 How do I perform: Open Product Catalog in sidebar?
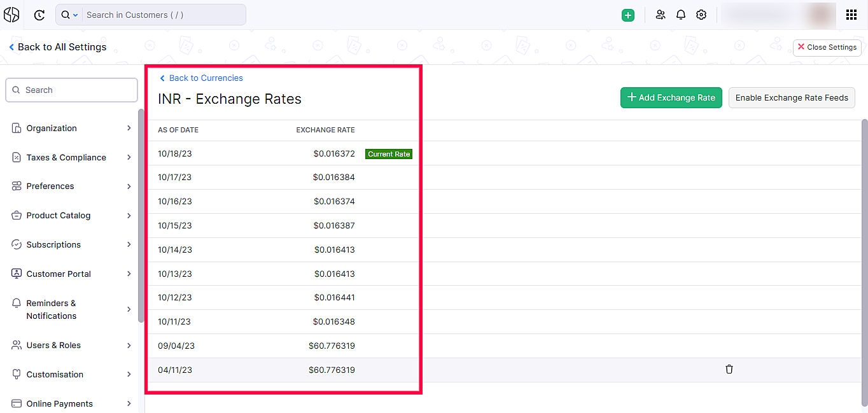(59, 215)
